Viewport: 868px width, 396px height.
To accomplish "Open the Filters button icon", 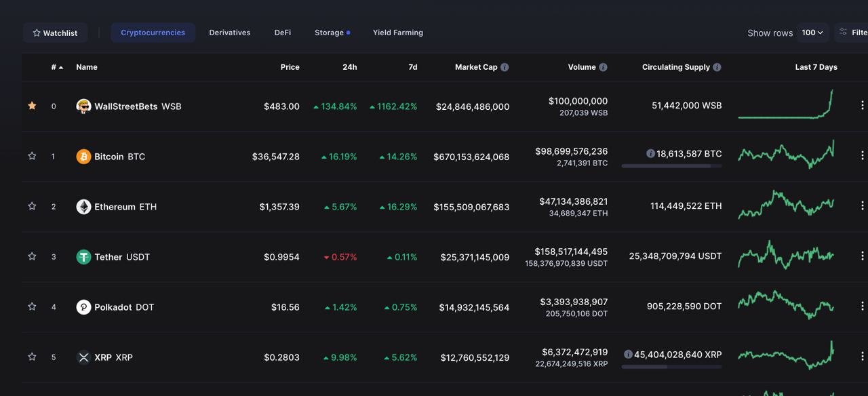I will [x=844, y=32].
